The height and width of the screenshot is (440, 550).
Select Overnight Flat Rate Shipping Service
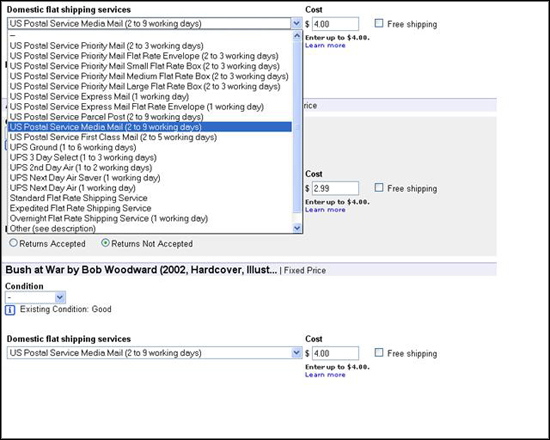pos(150,218)
